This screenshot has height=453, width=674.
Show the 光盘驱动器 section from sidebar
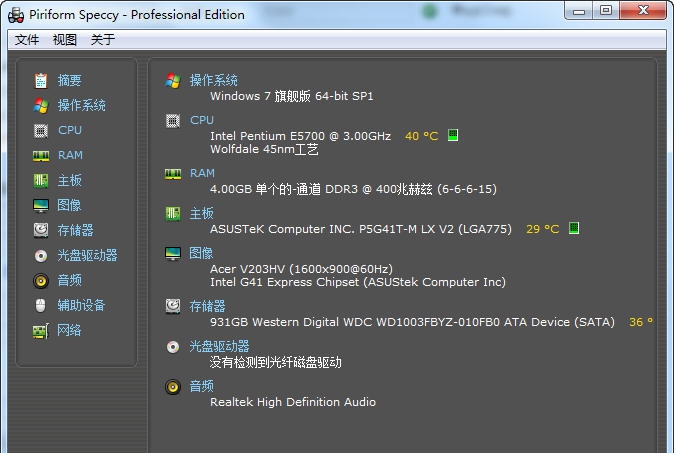tap(88, 256)
